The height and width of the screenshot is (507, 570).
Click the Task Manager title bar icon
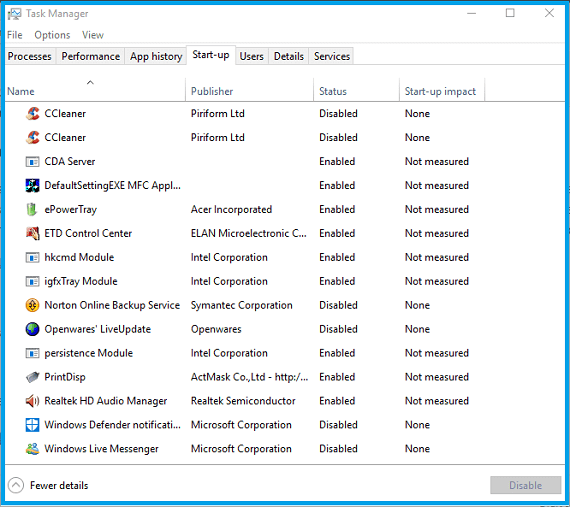[15, 14]
